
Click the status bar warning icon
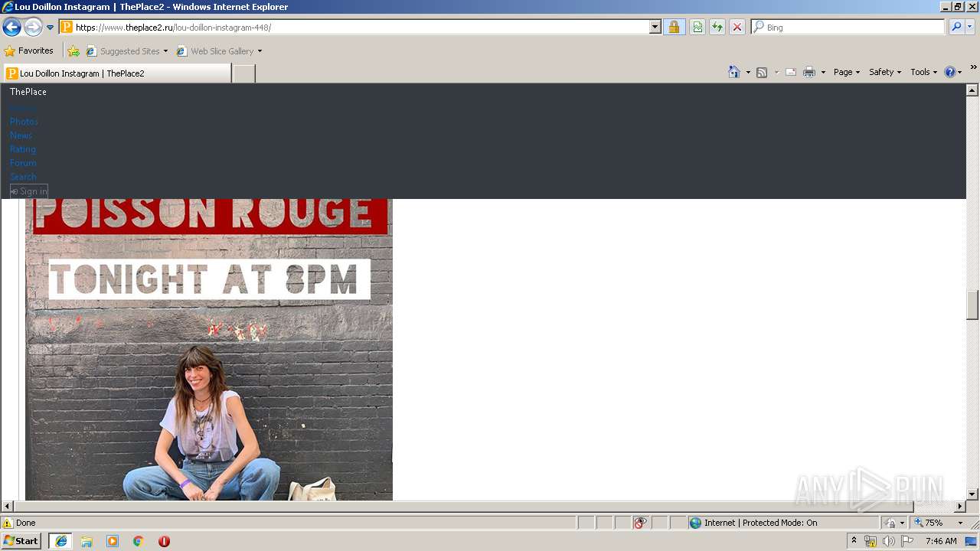(x=8, y=523)
